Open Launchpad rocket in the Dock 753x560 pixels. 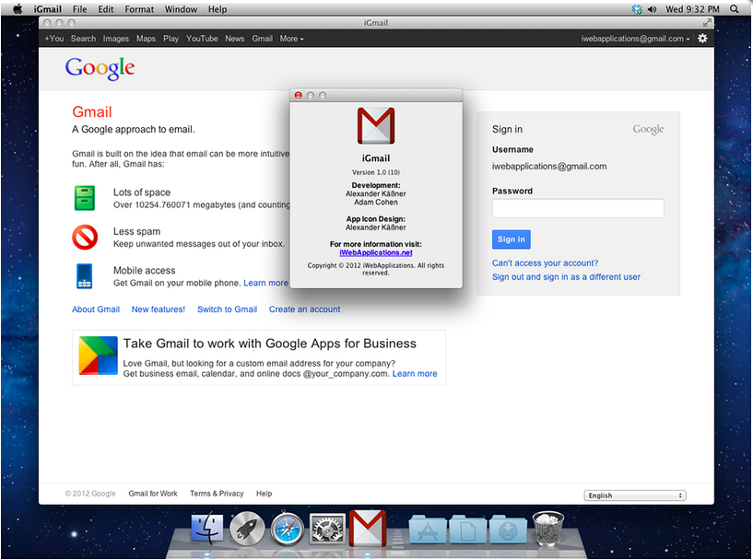(x=247, y=529)
